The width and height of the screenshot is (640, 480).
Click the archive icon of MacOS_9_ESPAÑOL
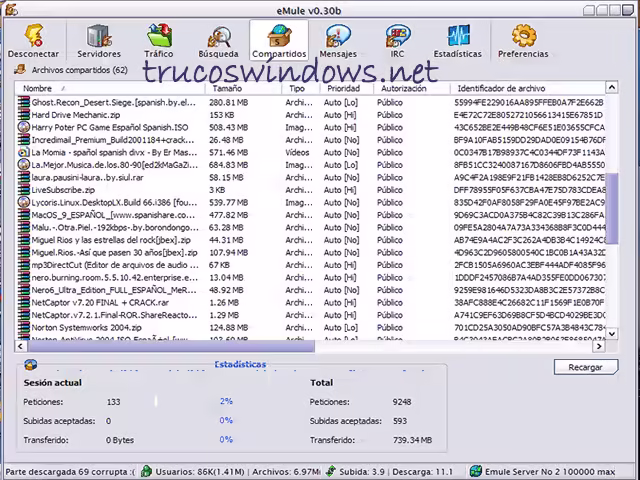pyautogui.click(x=24, y=215)
